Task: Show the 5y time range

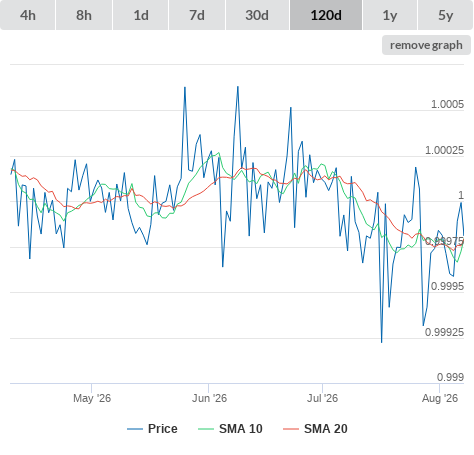Action: coord(445,15)
